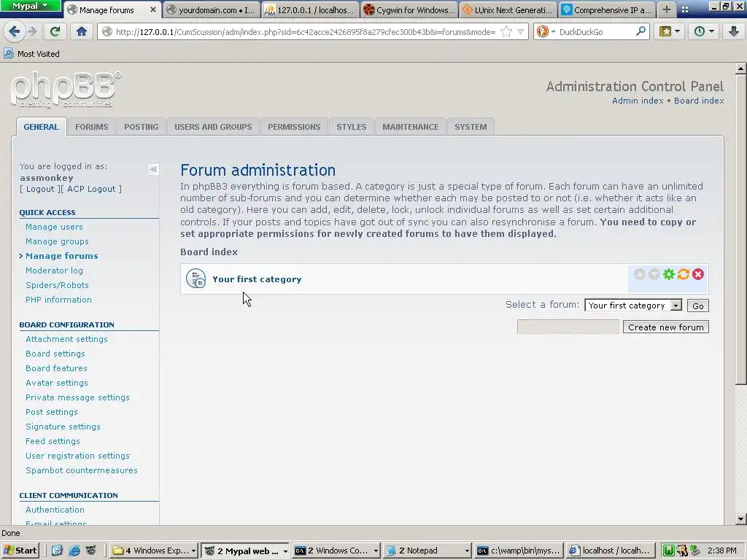Viewport: 747px width, 560px height.
Task: Open Spambot countermeasures sidebar link
Action: click(x=82, y=470)
